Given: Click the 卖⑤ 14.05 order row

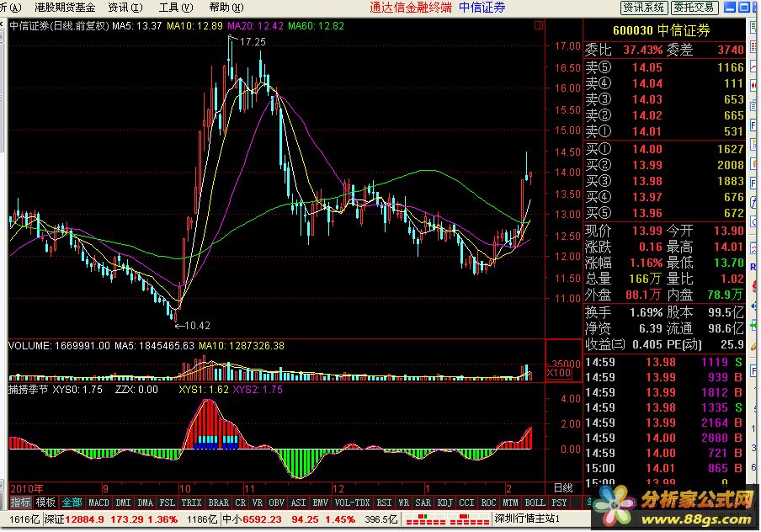Looking at the screenshot, I should coord(664,67).
